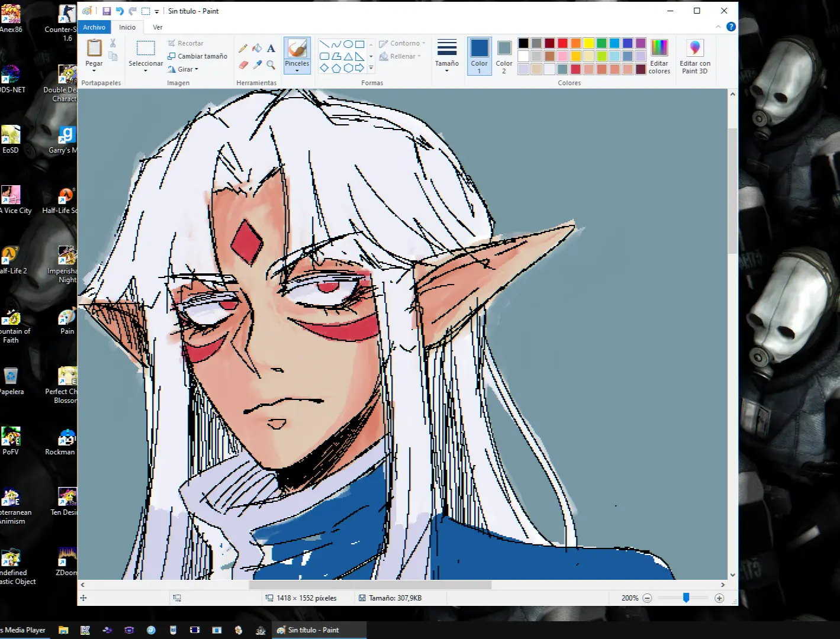This screenshot has height=639, width=840.
Task: Select the Pencil tool
Action: click(x=243, y=48)
